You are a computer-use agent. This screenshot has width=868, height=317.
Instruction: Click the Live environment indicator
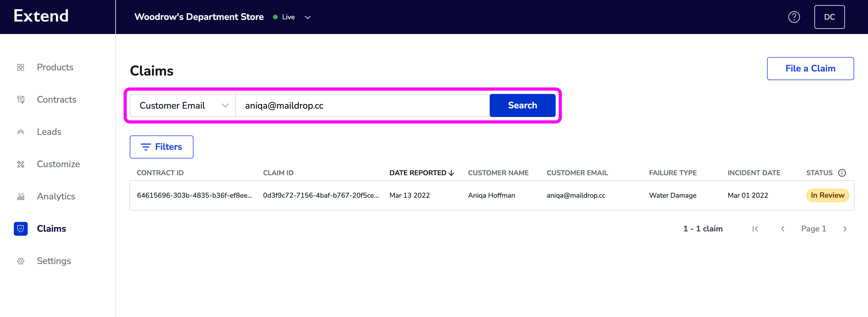point(284,17)
